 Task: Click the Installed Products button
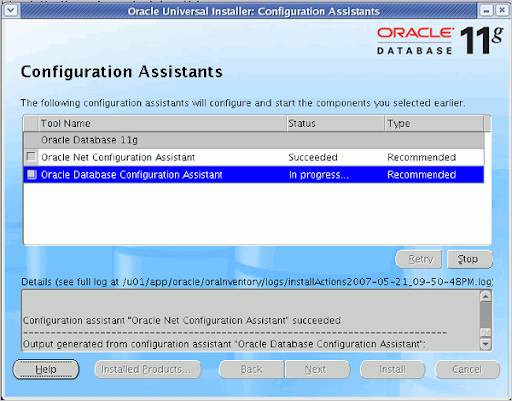[148, 369]
